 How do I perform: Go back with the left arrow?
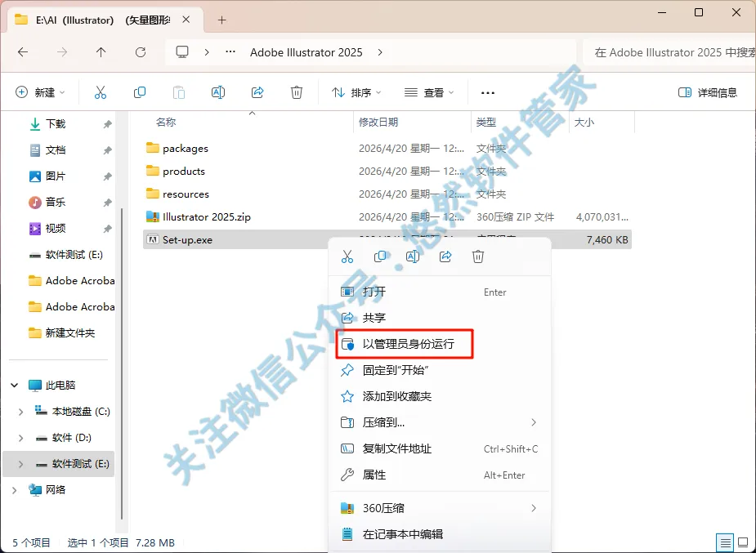[23, 52]
